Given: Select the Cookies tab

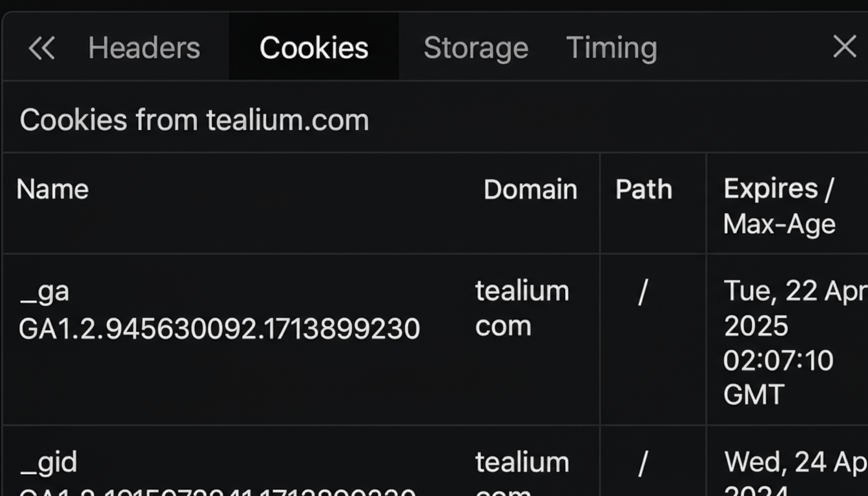Looking at the screenshot, I should (314, 48).
